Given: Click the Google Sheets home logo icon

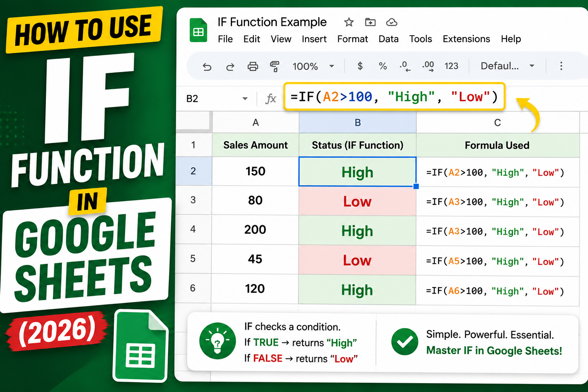Looking at the screenshot, I should point(198,30).
